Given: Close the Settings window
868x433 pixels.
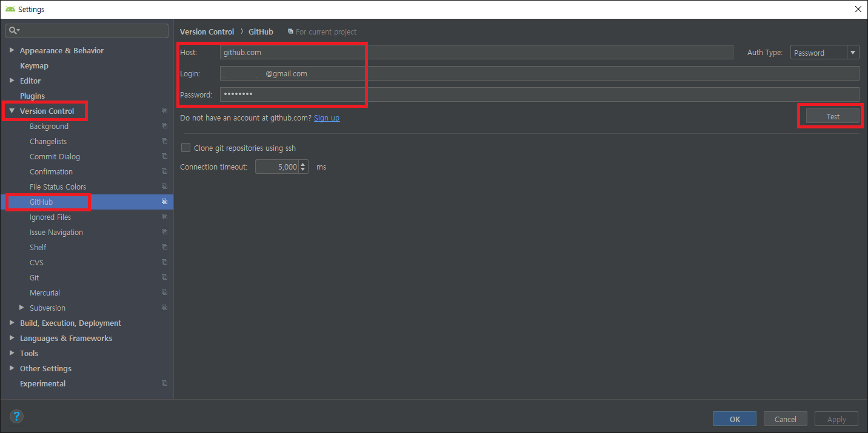Looking at the screenshot, I should (858, 9).
